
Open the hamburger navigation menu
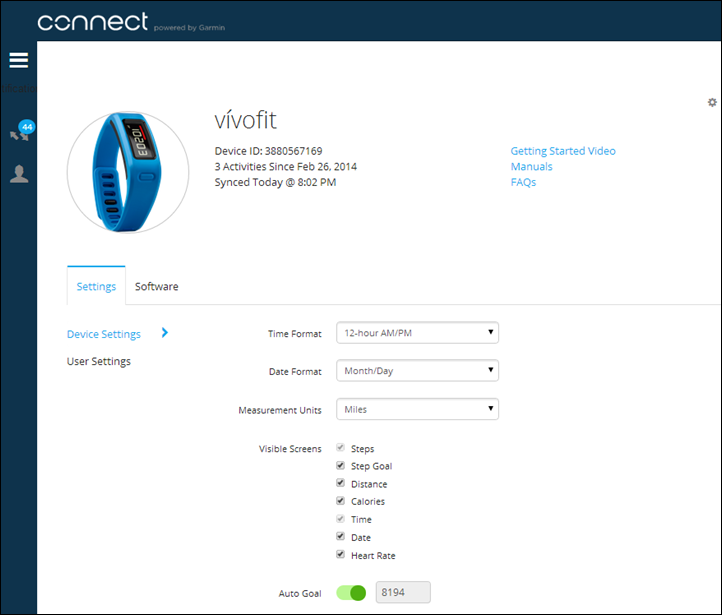19,61
